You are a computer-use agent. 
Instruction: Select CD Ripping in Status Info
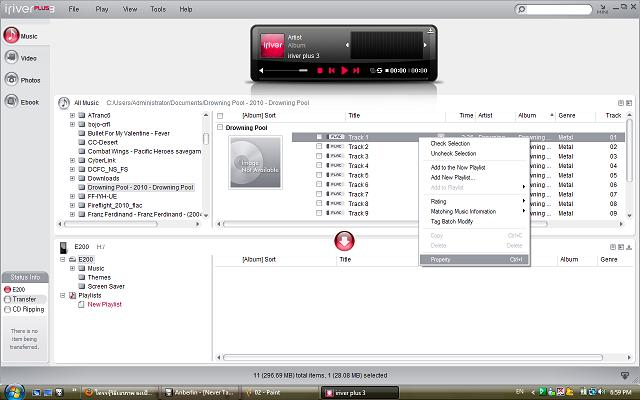click(29, 309)
